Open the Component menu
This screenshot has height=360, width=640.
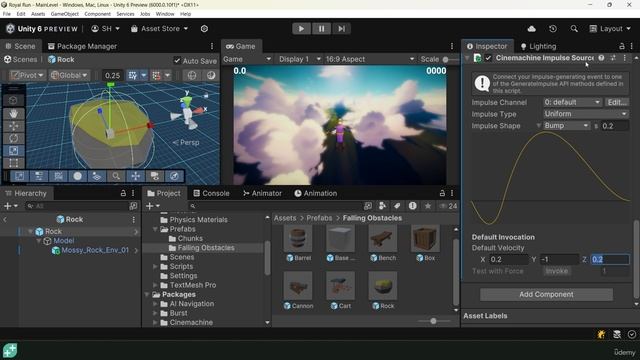[x=97, y=14]
